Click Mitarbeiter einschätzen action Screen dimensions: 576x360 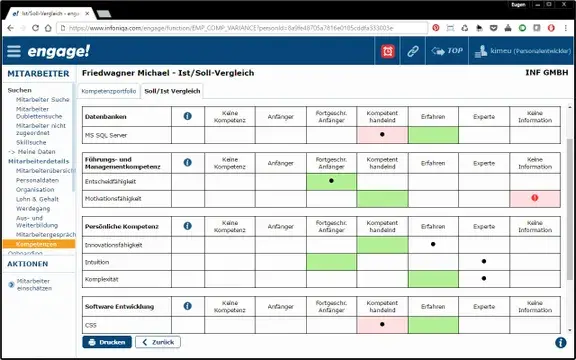pyautogui.click(x=34, y=285)
